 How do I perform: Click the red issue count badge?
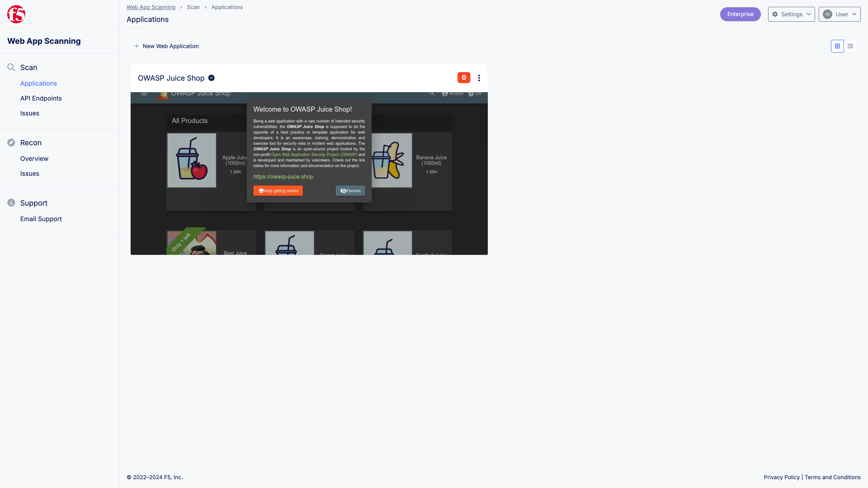(x=464, y=78)
